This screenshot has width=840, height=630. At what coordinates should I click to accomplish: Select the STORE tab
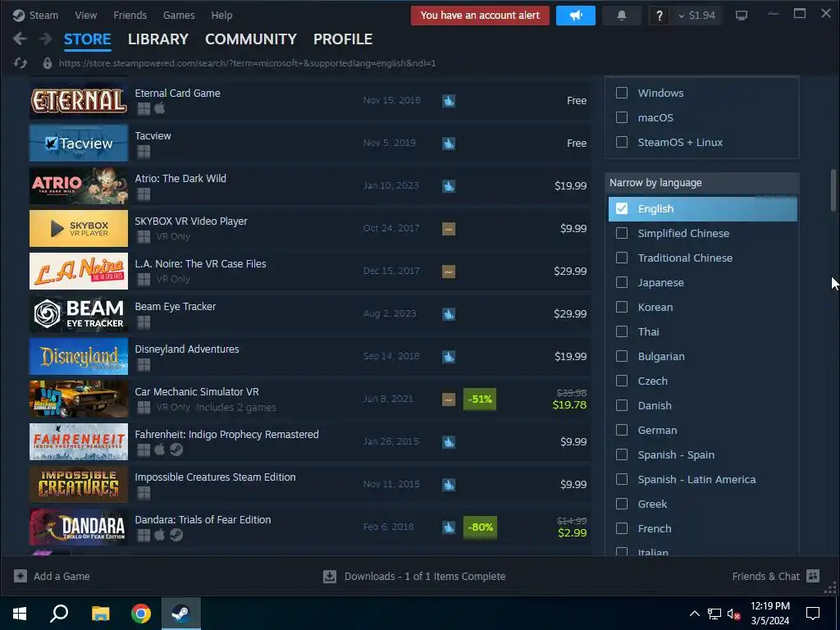click(87, 39)
